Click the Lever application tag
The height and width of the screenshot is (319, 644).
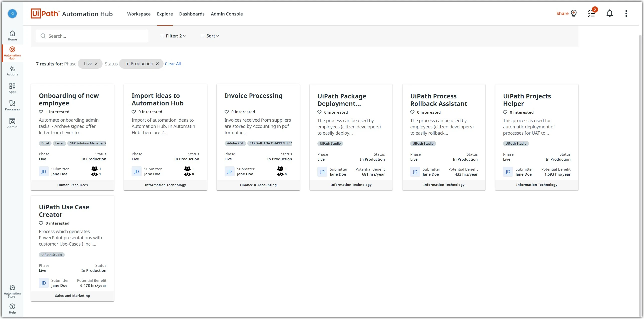pyautogui.click(x=59, y=143)
